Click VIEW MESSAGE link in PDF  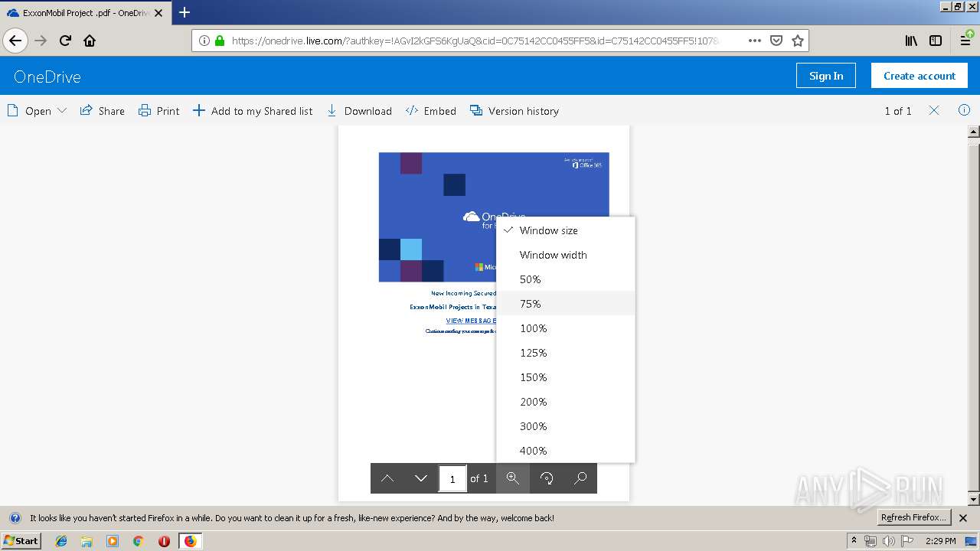click(x=471, y=321)
